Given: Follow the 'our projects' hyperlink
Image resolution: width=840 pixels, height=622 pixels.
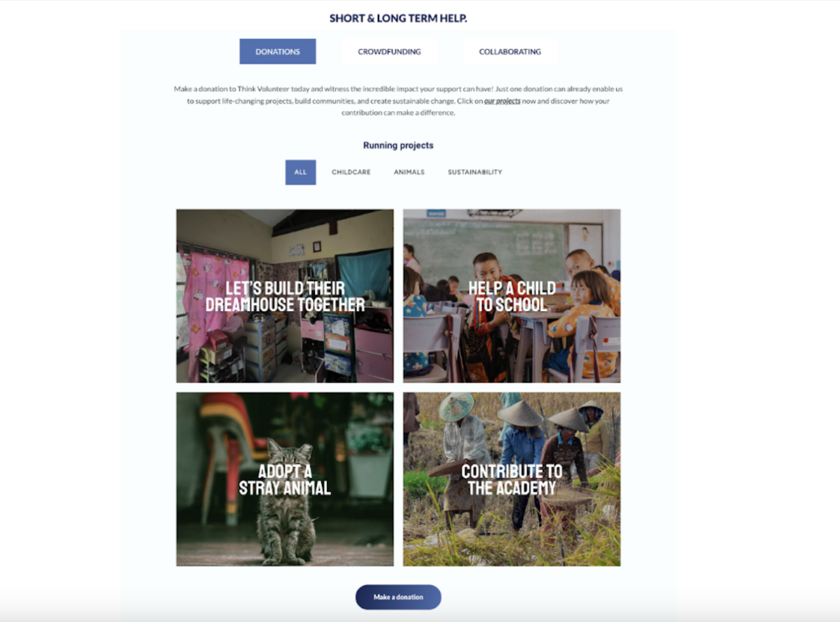Looking at the screenshot, I should [x=502, y=101].
